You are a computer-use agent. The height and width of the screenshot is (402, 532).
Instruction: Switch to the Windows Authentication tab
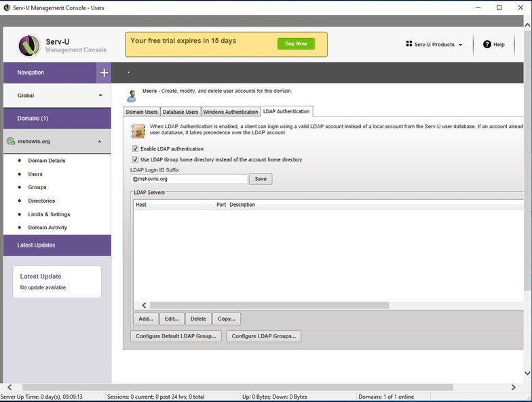tap(231, 112)
